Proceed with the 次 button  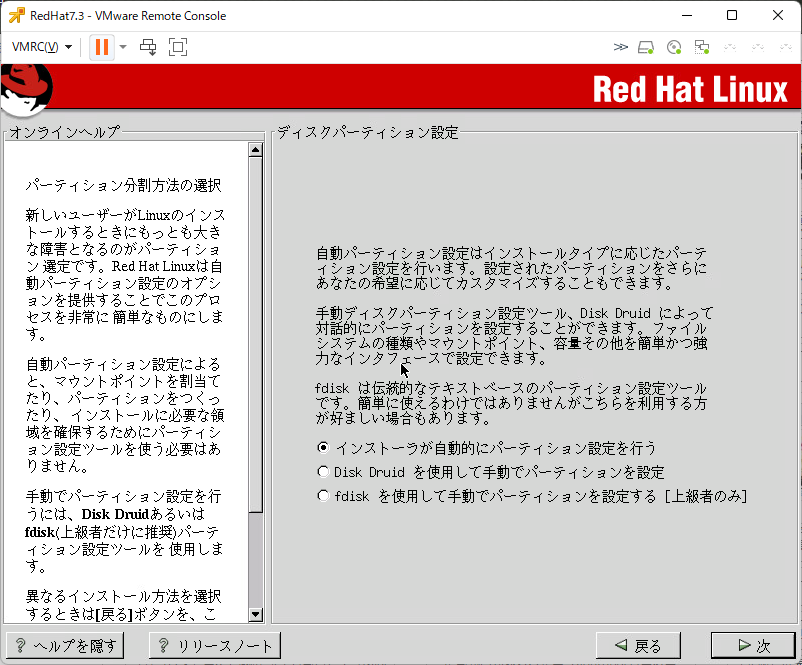point(753,646)
